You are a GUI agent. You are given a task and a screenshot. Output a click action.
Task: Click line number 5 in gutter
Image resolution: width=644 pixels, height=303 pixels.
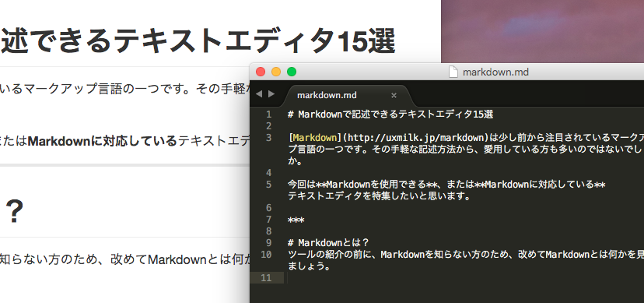[268, 184]
